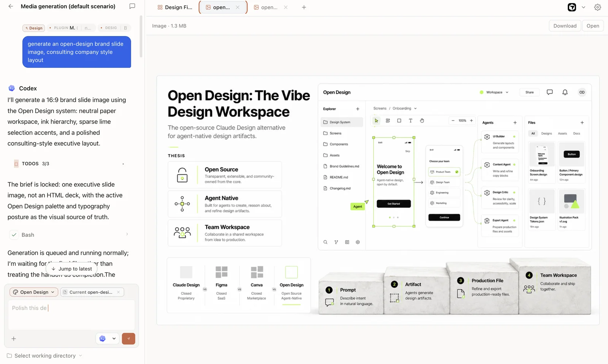Image resolution: width=608 pixels, height=364 pixels.
Task: Click the DESIG chip above the message
Action: pyautogui.click(x=114, y=28)
